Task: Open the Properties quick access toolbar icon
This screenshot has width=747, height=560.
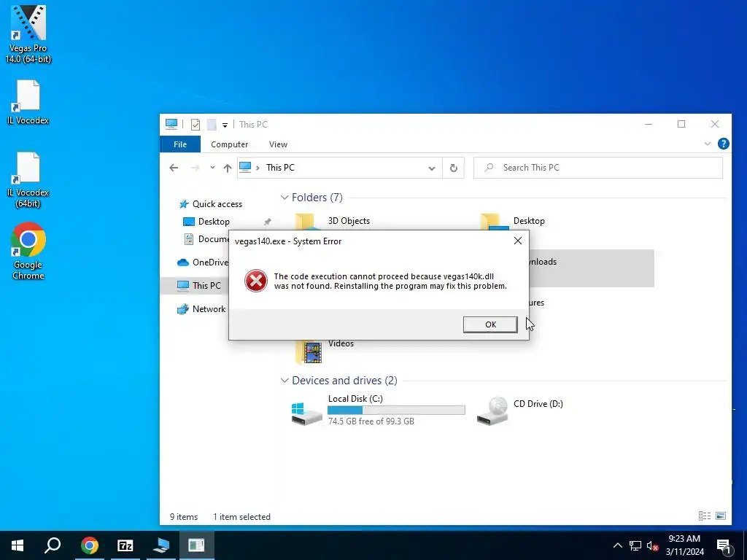Action: [196, 124]
